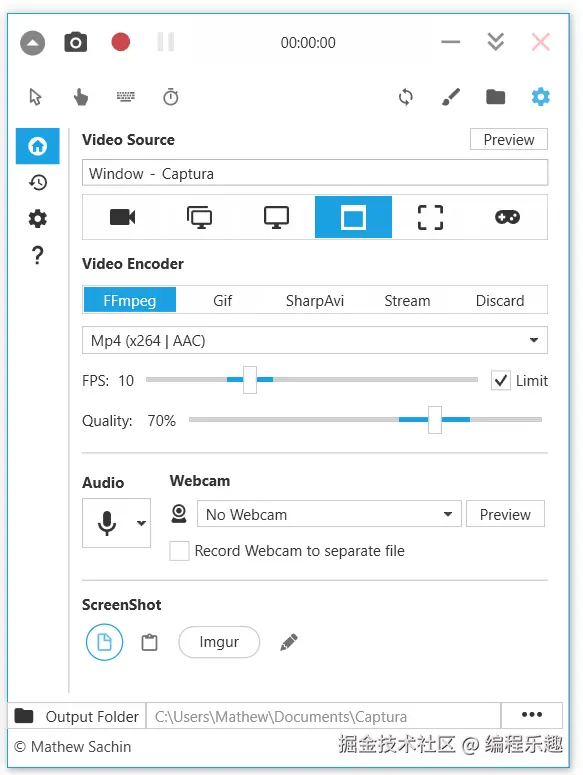The height and width of the screenshot is (775, 583).
Task: Open the help question mark tab
Action: click(x=38, y=256)
